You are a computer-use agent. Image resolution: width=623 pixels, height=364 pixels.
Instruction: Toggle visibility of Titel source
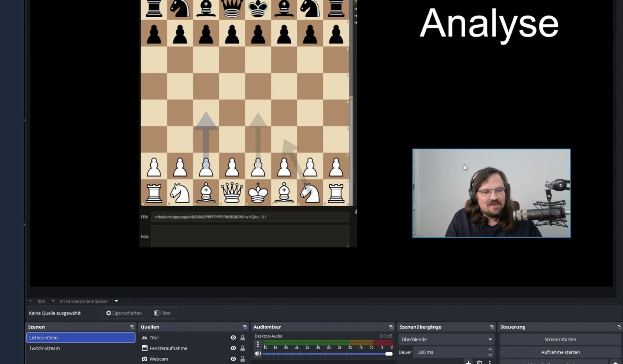tap(233, 338)
